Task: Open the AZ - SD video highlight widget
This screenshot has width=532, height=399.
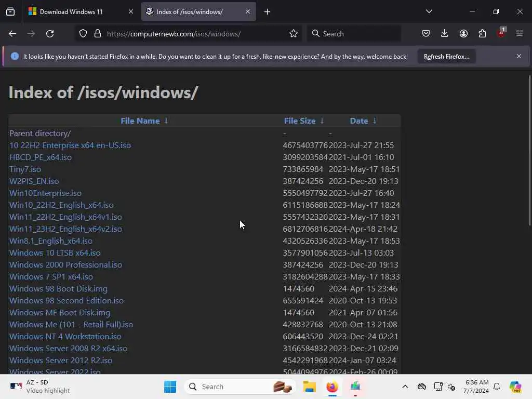Action: [x=40, y=387]
